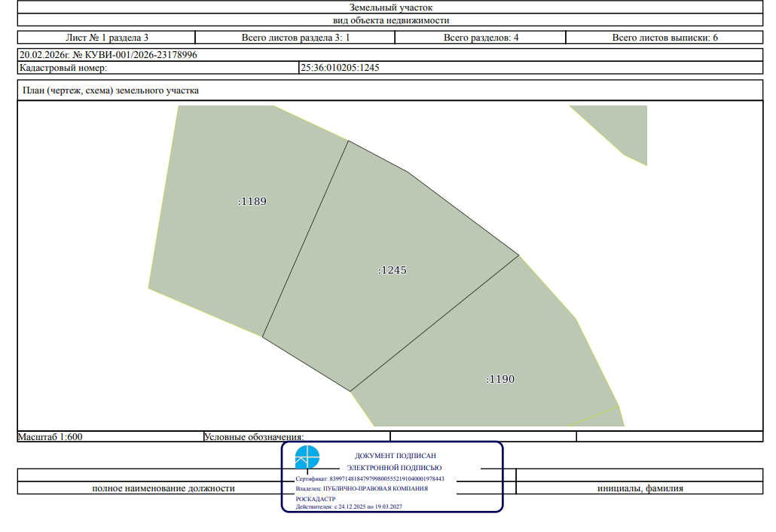Click the 'инициалы, фамилия' caption
The image size is (776, 532).
[640, 488]
